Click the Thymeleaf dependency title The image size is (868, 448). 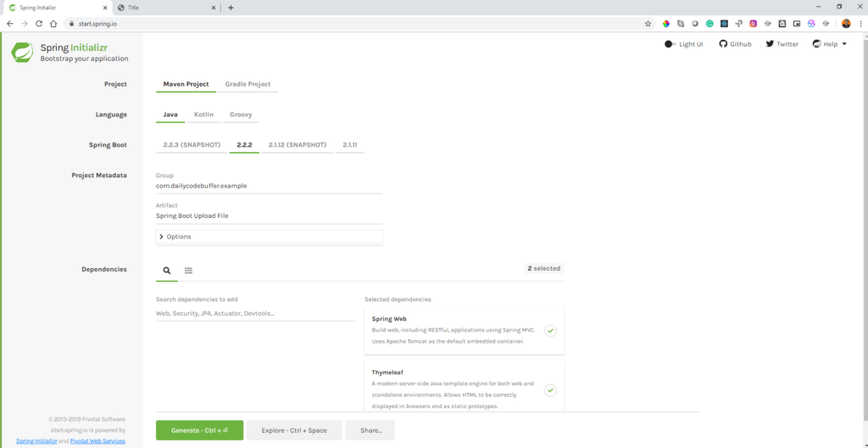pos(387,372)
